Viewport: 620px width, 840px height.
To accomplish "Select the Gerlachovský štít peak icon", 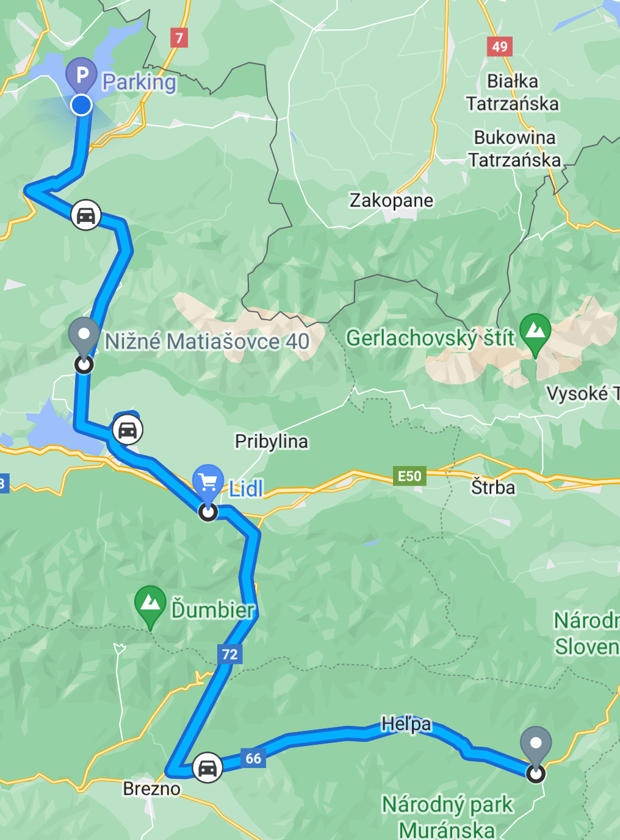I will click(535, 333).
